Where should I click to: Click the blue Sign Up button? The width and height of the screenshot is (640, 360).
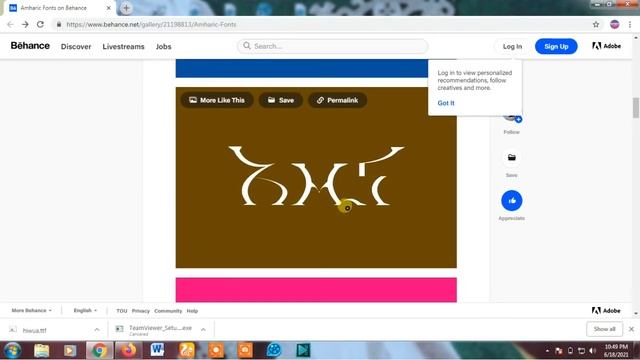[x=556, y=47]
